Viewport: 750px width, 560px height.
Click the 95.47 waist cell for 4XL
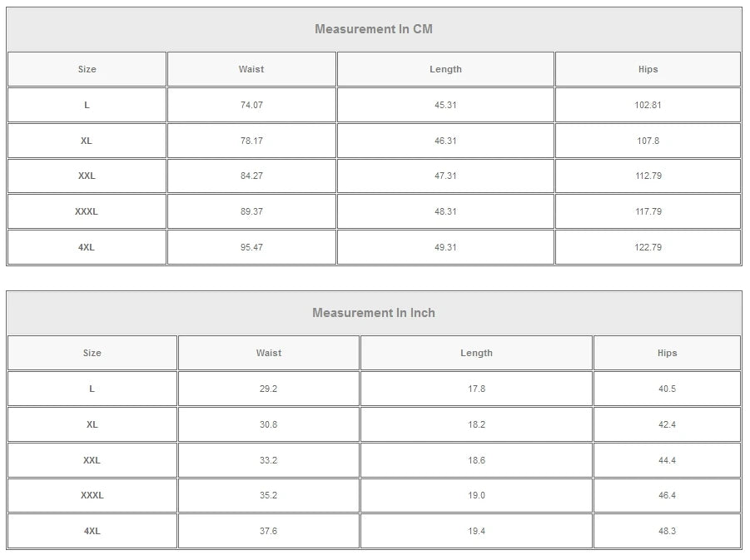tap(251, 247)
